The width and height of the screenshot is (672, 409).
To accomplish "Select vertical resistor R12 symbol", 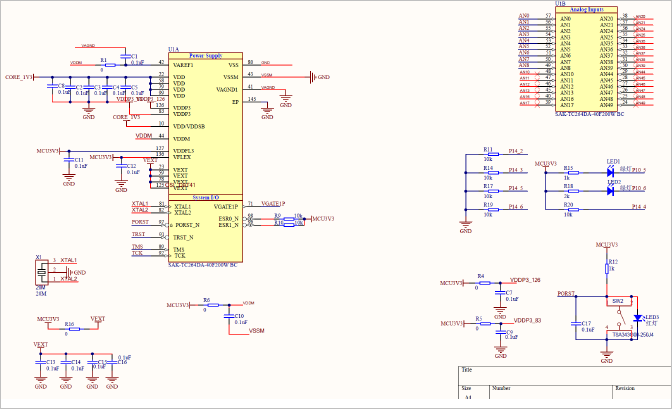I will tap(607, 268).
